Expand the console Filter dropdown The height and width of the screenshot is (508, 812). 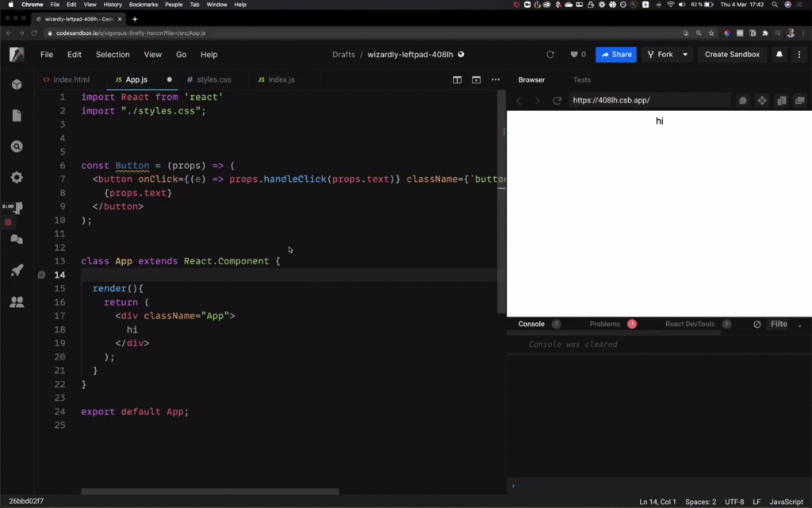[x=799, y=324]
